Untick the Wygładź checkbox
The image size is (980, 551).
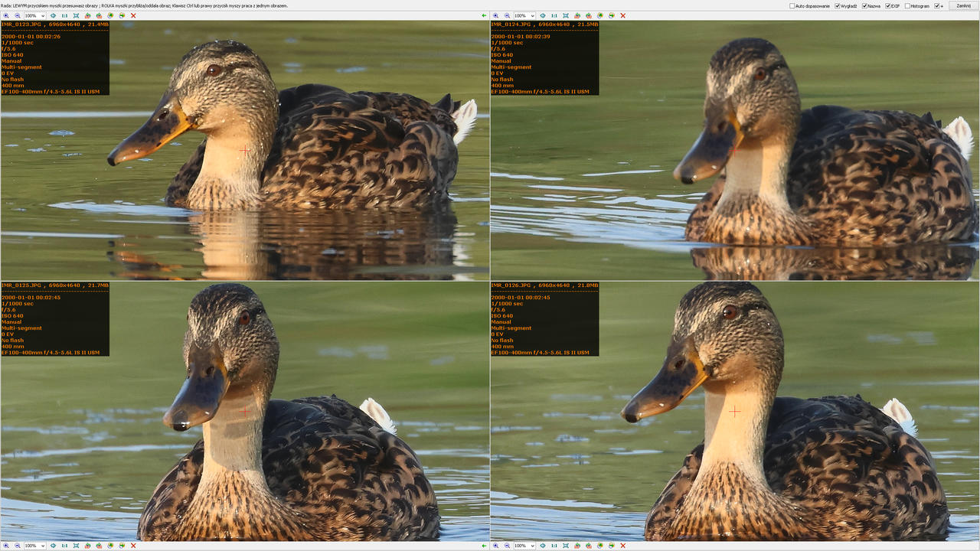838,5
